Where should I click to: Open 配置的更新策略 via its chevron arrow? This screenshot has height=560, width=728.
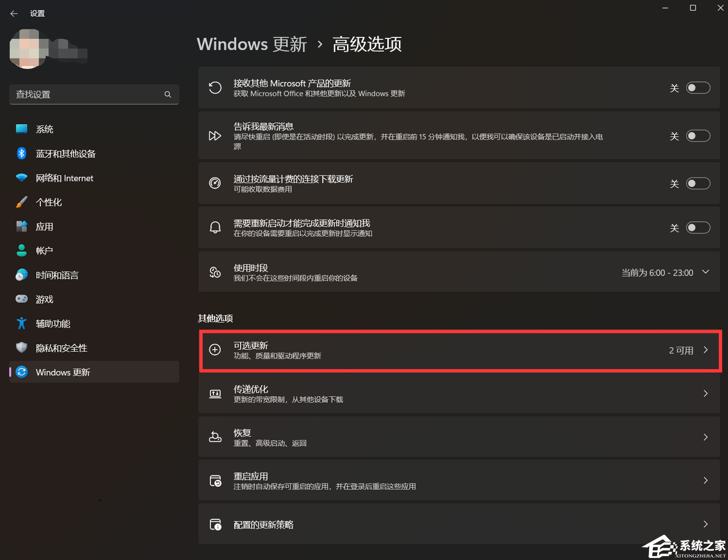pyautogui.click(x=706, y=524)
